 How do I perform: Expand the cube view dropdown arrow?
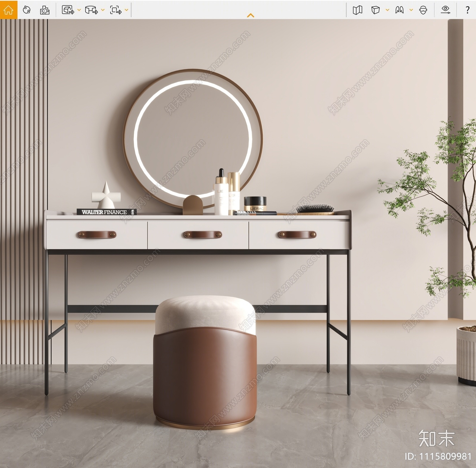(387, 10)
